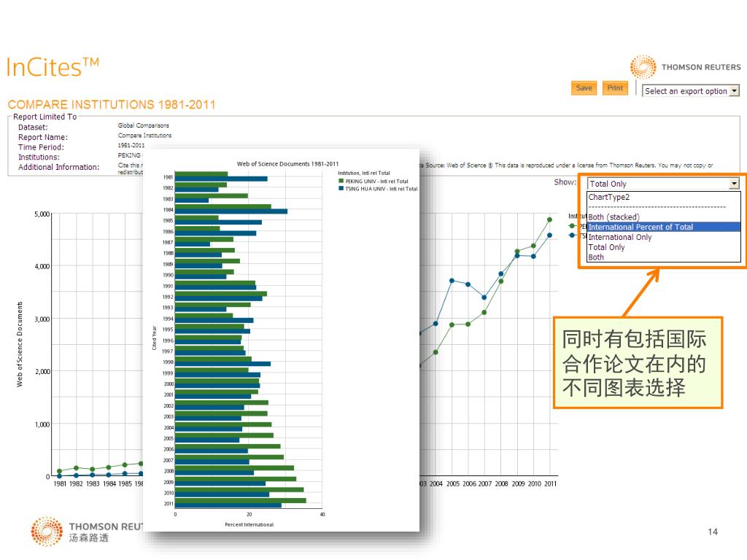Click the Thomson Reuters logo at top right

pos(685,67)
